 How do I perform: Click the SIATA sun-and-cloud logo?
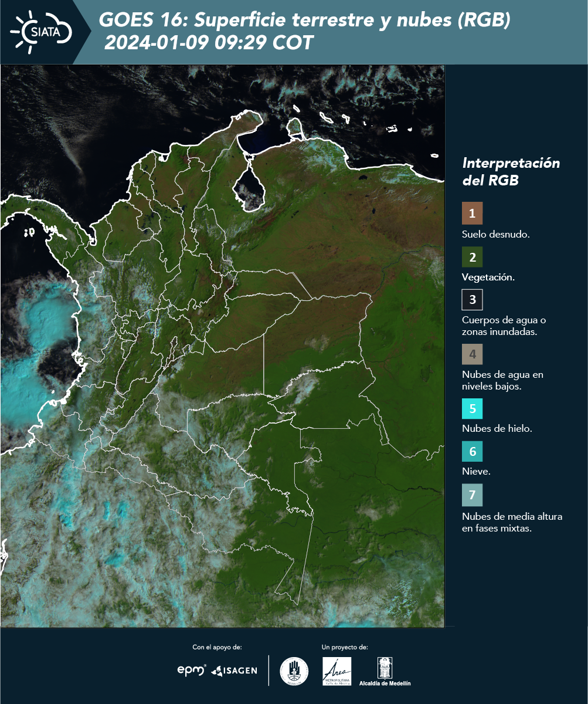coord(40,31)
